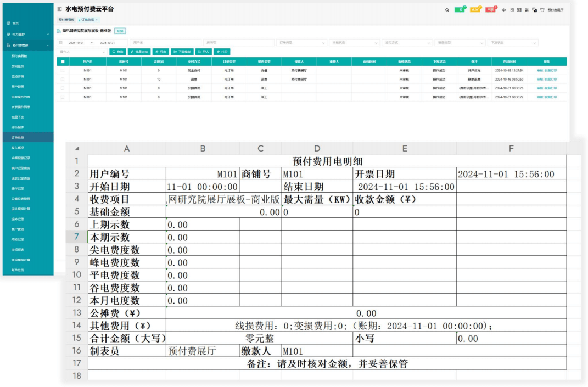
Task: Open the green alarm badge in header
Action: coord(460,10)
